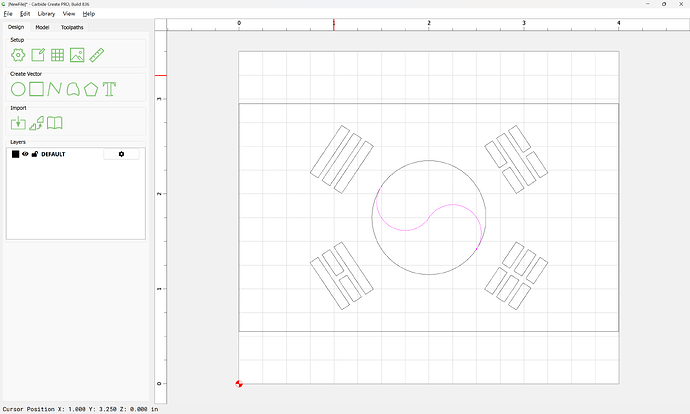The image size is (690, 414).
Task: Open the File menu
Action: click(x=8, y=14)
